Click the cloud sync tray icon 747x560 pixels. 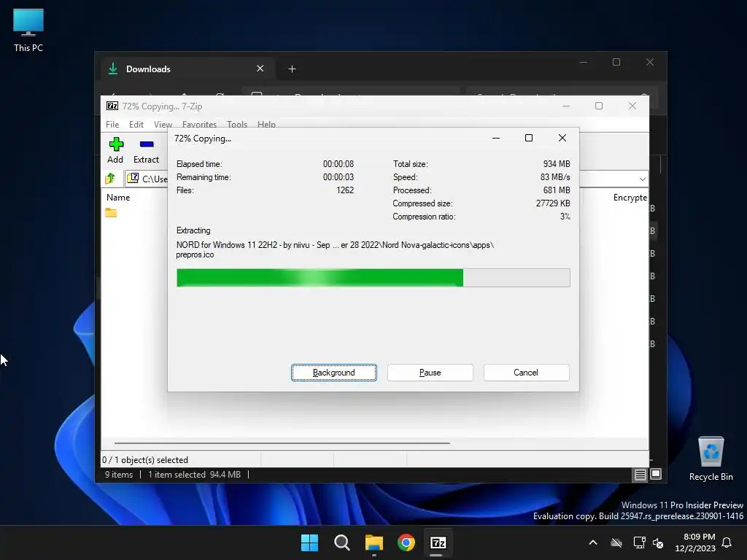tap(616, 542)
